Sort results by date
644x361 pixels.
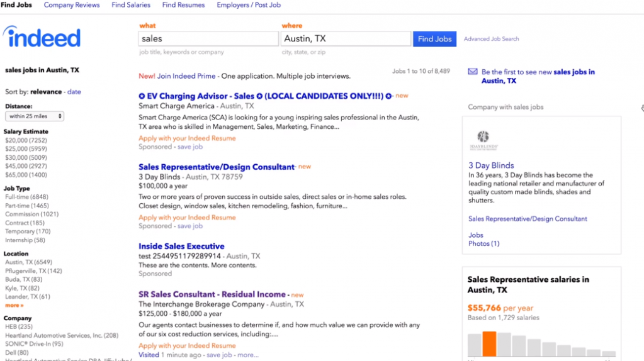click(x=74, y=92)
